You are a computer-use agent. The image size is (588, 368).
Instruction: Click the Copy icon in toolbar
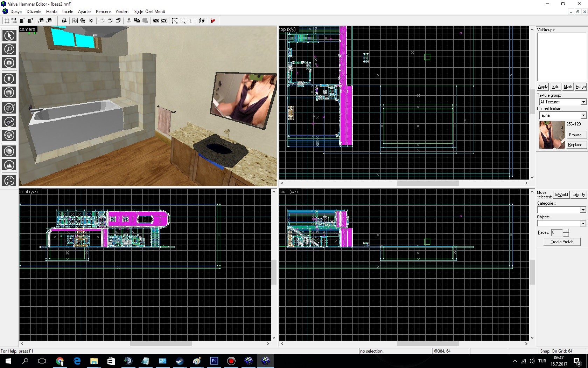tap(137, 21)
